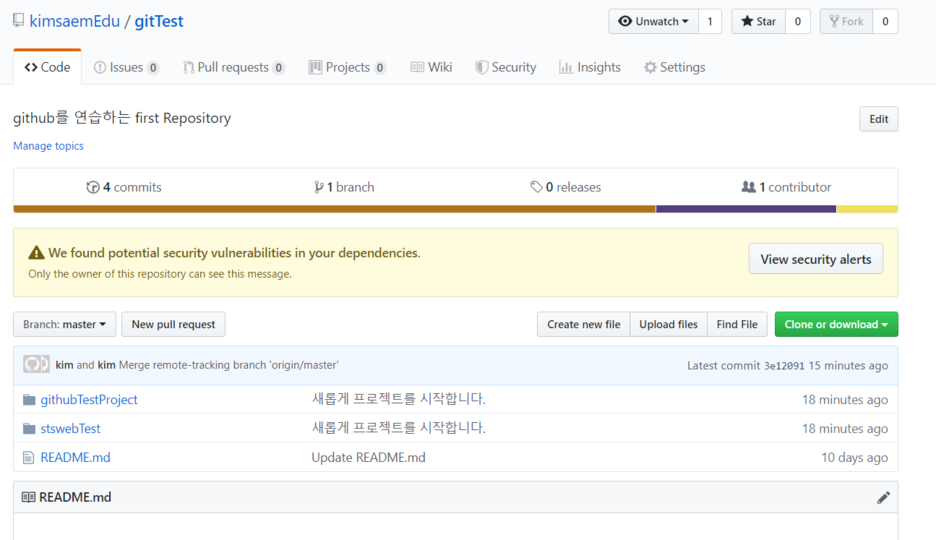Click the orange segment of language bar
Image resolution: width=936 pixels, height=540 pixels.
coord(334,209)
